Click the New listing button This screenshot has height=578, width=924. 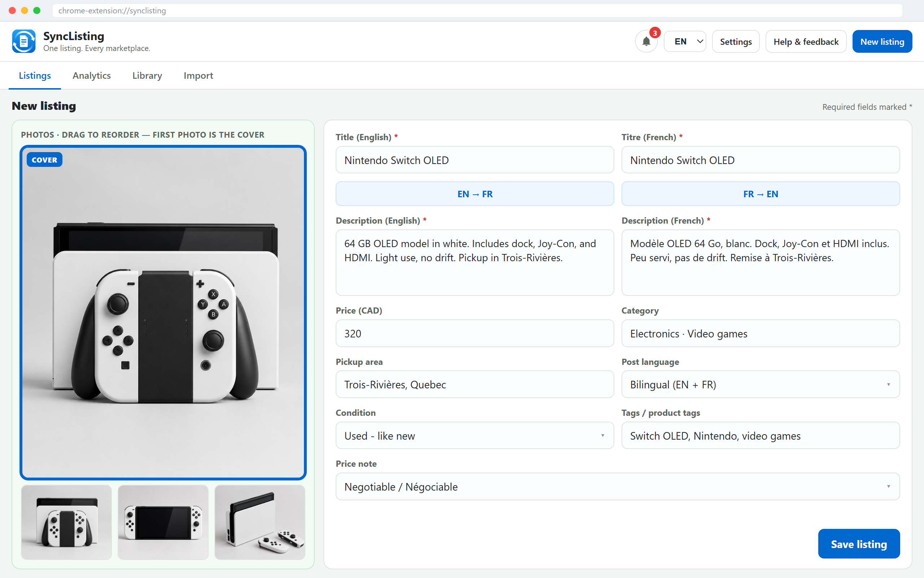tap(882, 41)
